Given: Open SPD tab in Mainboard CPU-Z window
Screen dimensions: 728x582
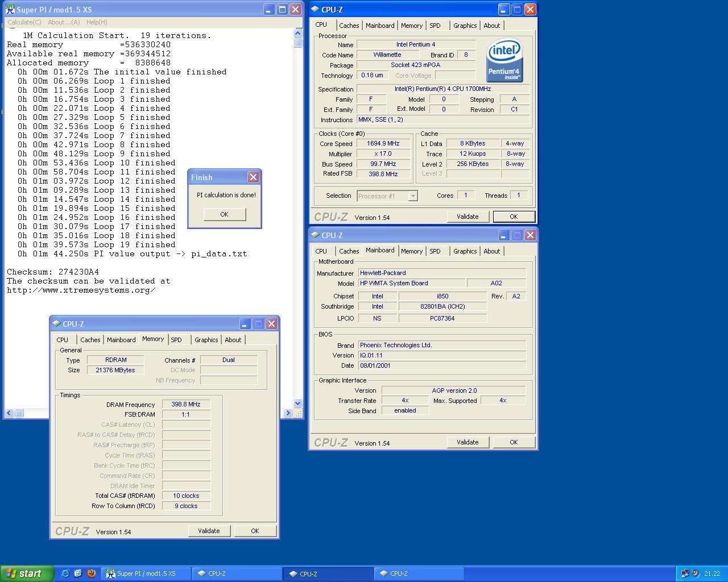Looking at the screenshot, I should coord(435,251).
